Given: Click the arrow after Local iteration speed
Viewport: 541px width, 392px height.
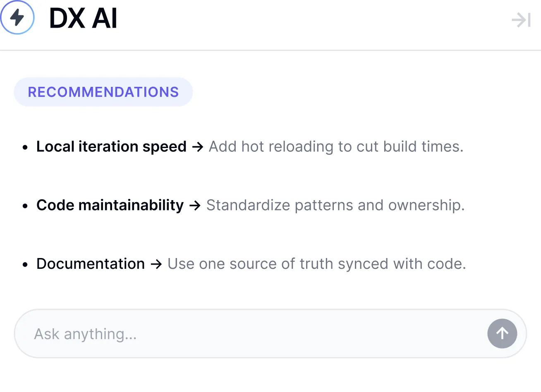Looking at the screenshot, I should pos(198,147).
